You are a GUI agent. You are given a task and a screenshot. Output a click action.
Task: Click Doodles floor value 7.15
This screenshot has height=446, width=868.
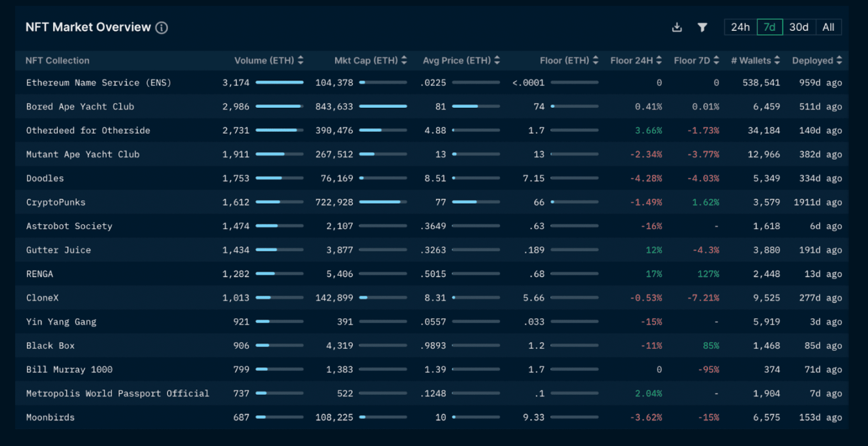[x=534, y=178]
